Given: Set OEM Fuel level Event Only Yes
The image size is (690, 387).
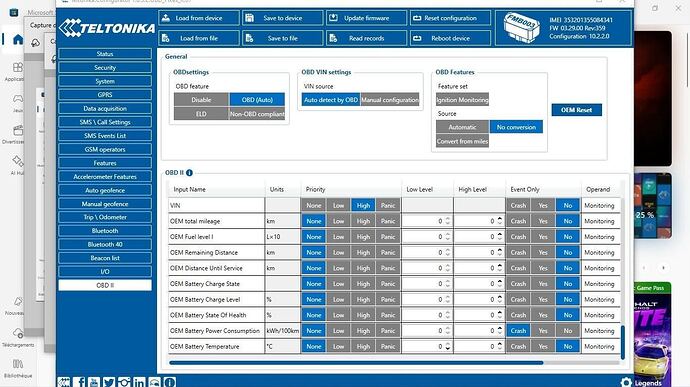Looking at the screenshot, I should pos(543,237).
